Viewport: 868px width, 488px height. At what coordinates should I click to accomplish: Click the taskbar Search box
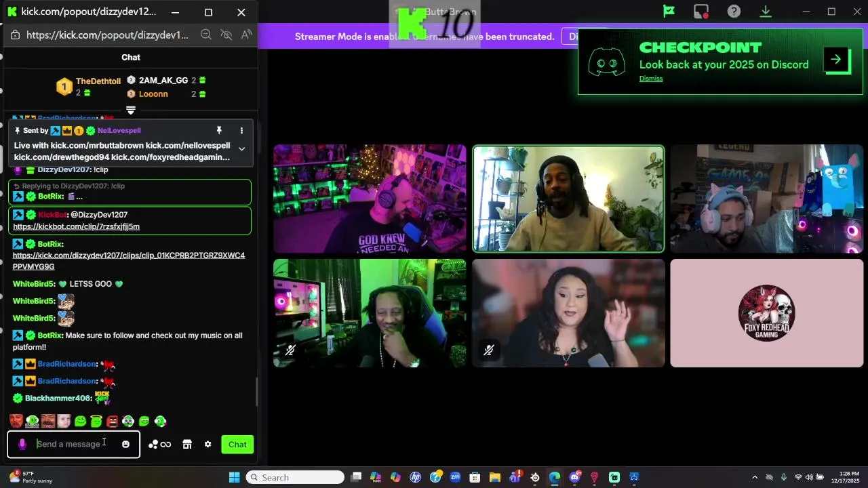click(295, 477)
